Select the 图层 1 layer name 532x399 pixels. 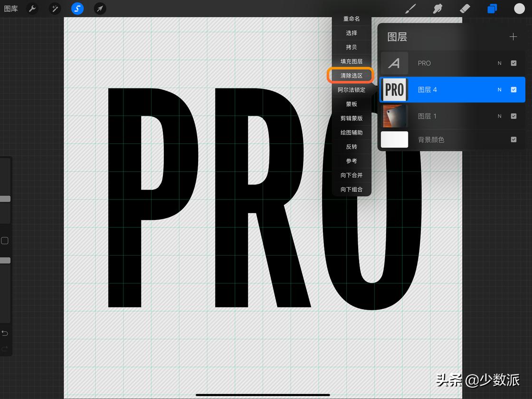pos(427,116)
